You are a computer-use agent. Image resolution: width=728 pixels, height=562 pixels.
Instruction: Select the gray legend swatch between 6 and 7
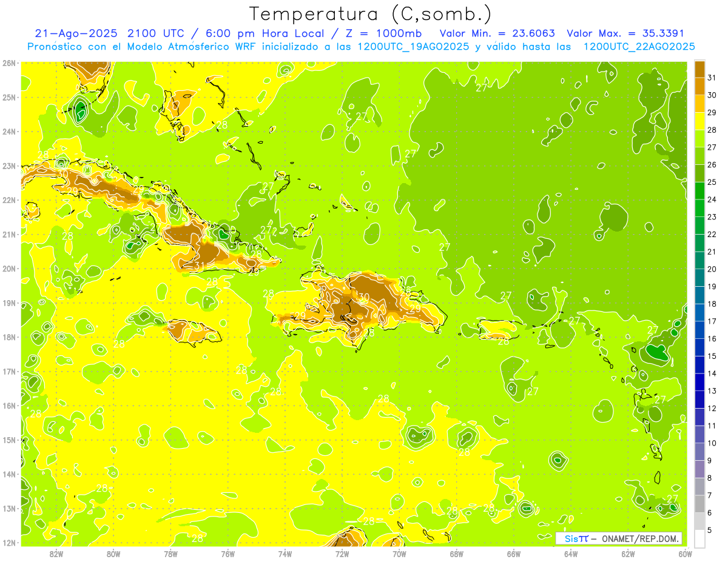tap(699, 504)
